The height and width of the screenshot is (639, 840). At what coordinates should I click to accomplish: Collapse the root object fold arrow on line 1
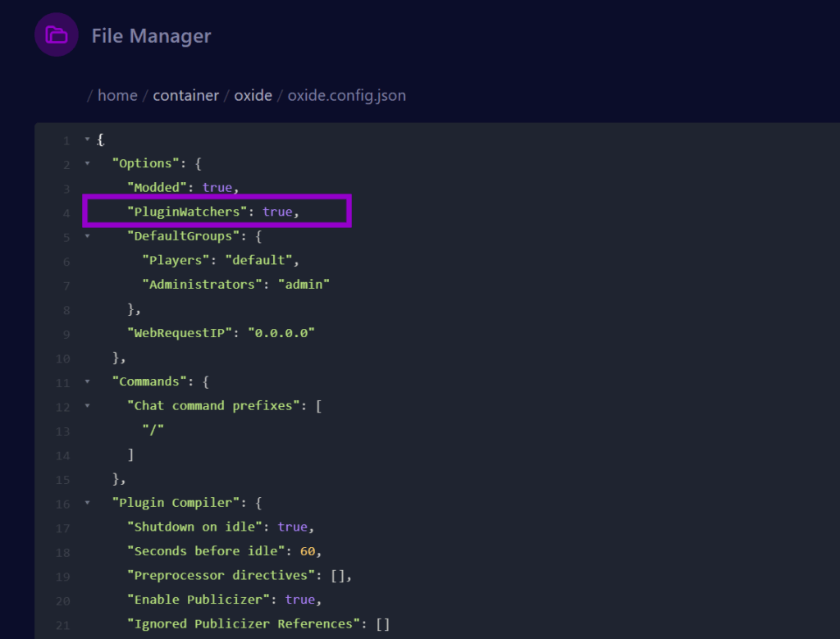tap(88, 140)
